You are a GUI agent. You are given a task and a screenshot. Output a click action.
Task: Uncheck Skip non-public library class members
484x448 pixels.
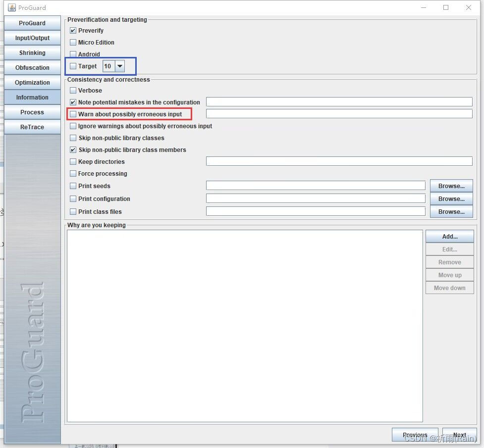73,149
